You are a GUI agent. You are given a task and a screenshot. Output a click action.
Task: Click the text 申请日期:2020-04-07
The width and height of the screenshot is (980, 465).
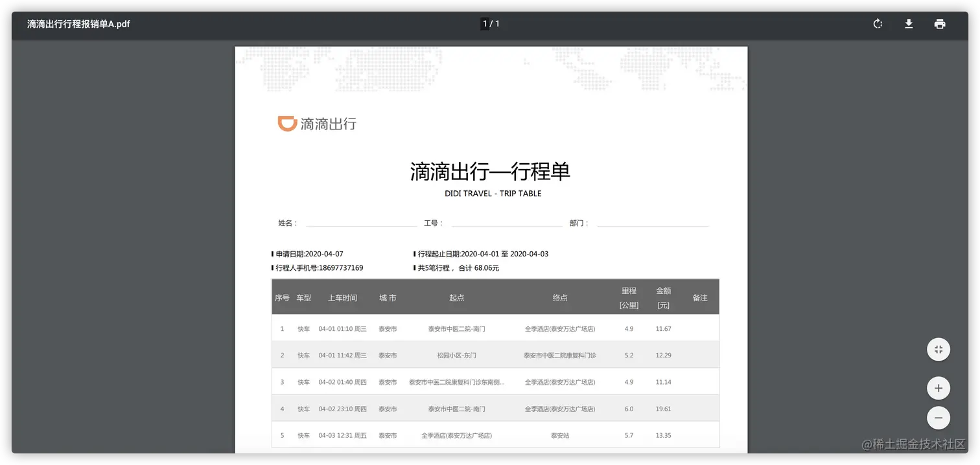pos(309,254)
